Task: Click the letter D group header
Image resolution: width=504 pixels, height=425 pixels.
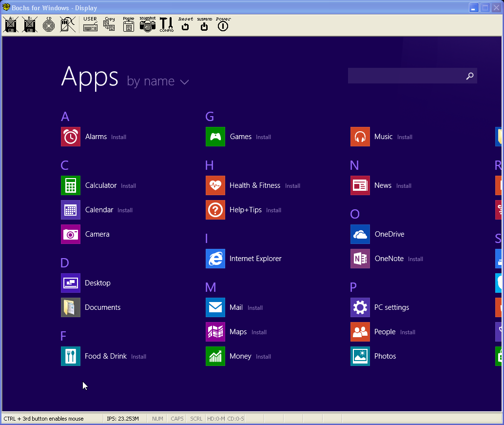Action: click(x=65, y=263)
